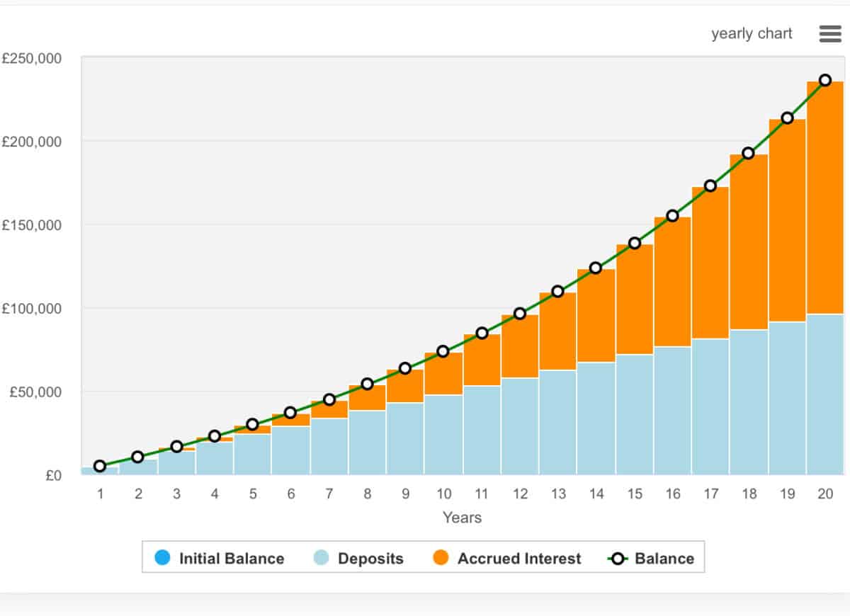The width and height of the screenshot is (850, 616).
Task: Select the year 5 balance marker
Action: (252, 424)
